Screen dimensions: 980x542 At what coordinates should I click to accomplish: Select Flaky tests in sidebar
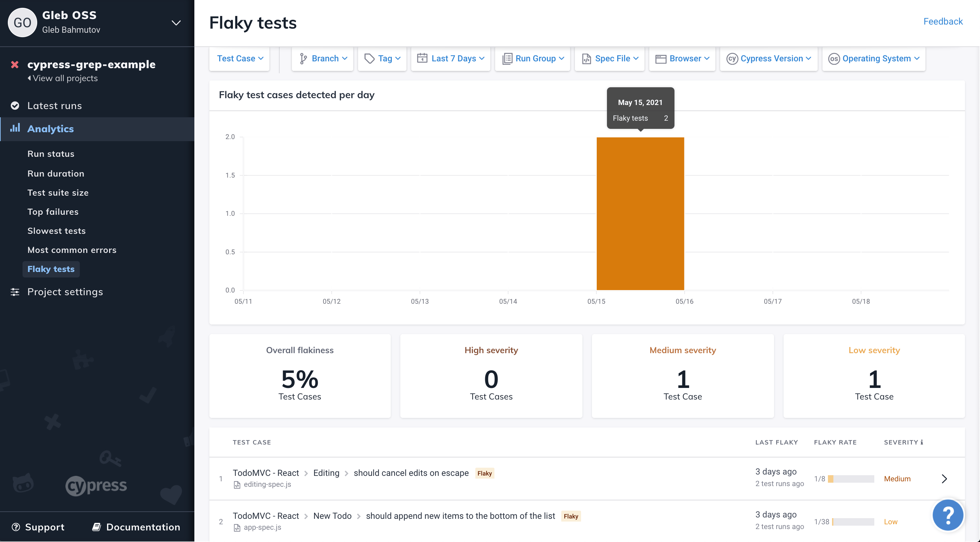(51, 269)
